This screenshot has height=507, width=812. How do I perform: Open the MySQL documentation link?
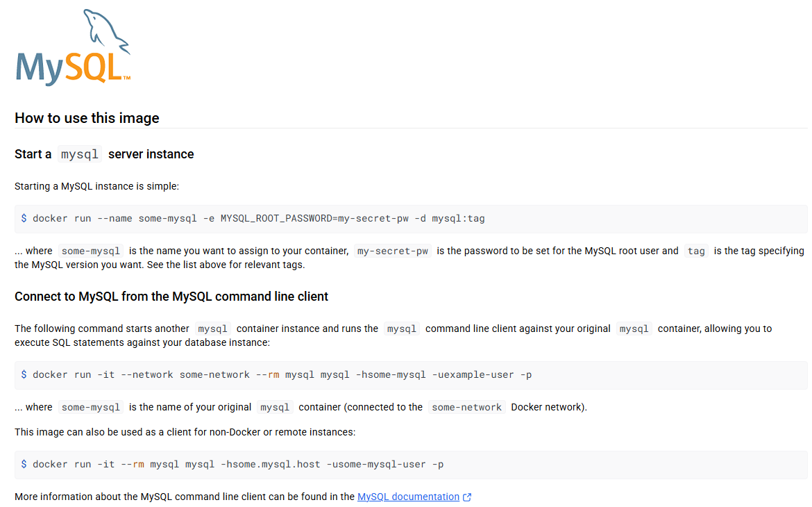[408, 497]
